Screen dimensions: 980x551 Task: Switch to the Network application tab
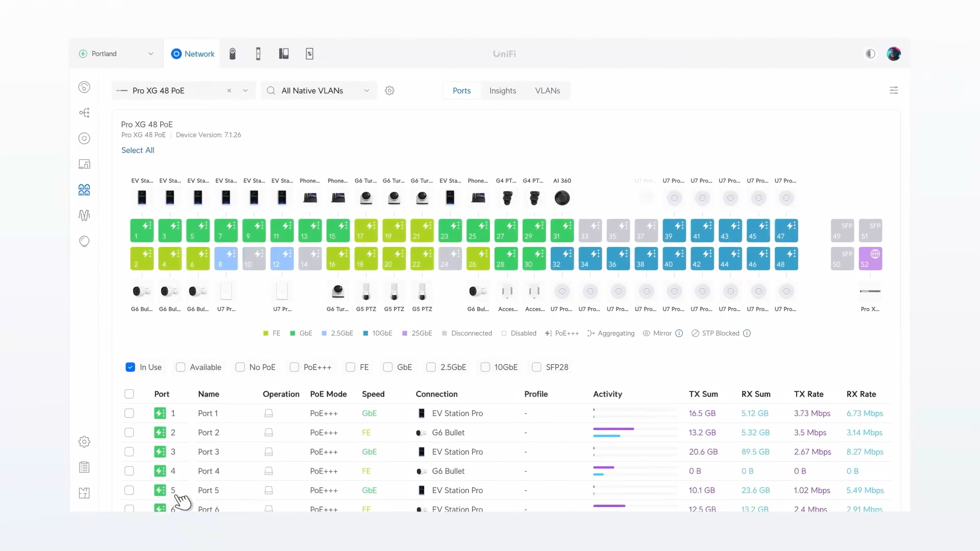point(193,54)
